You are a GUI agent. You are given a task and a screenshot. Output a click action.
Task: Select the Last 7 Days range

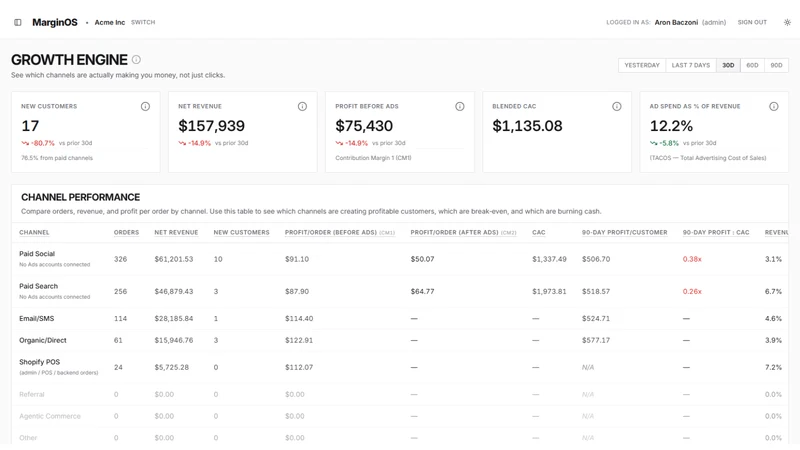click(x=691, y=65)
